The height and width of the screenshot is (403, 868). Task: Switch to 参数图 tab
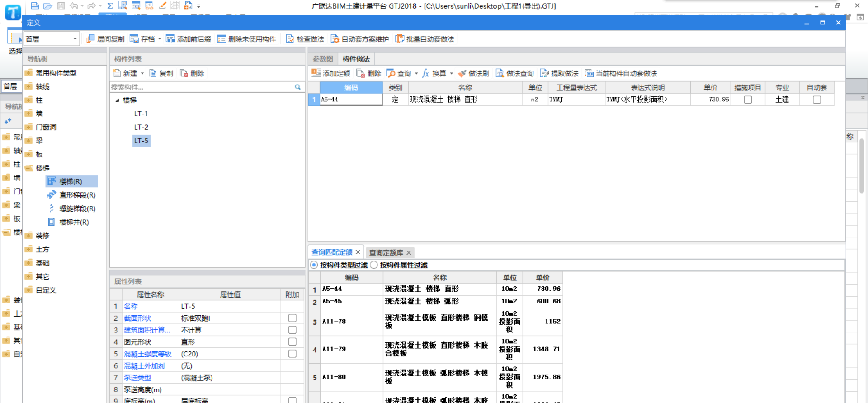click(323, 59)
